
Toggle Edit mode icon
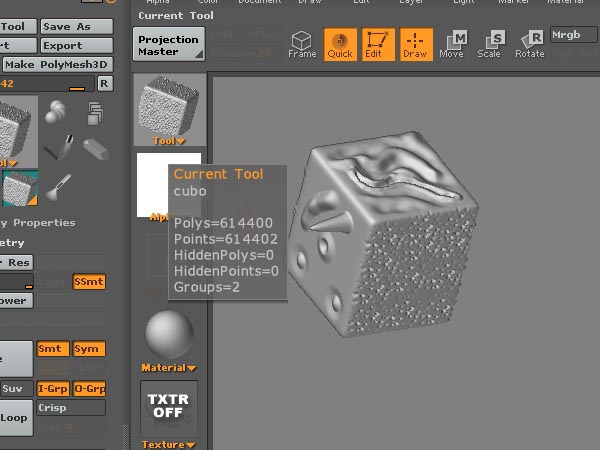pos(378,44)
